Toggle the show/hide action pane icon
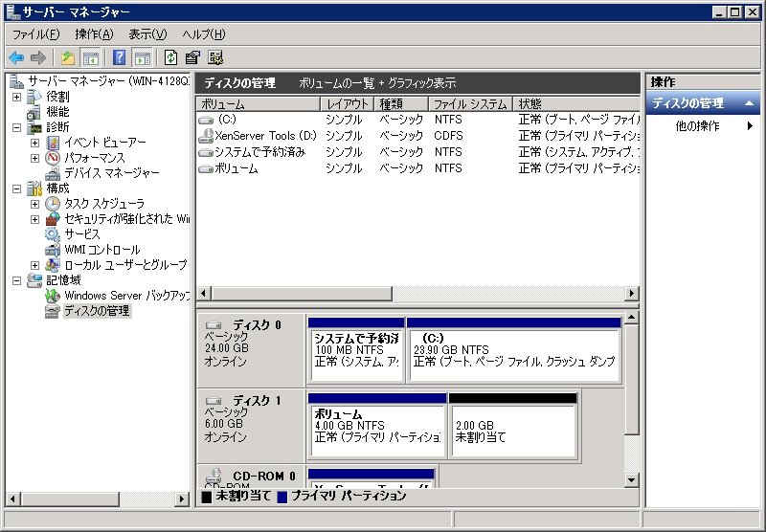 click(142, 58)
